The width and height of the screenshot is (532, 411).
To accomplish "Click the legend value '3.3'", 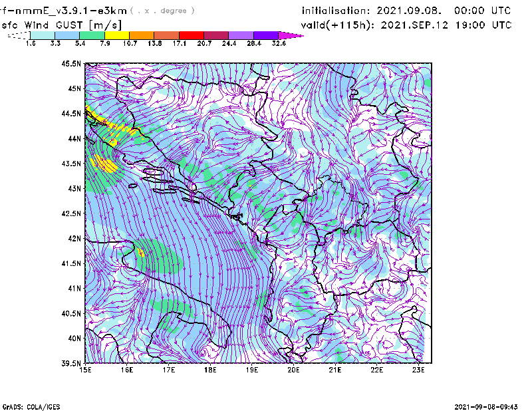I will 55,43.
